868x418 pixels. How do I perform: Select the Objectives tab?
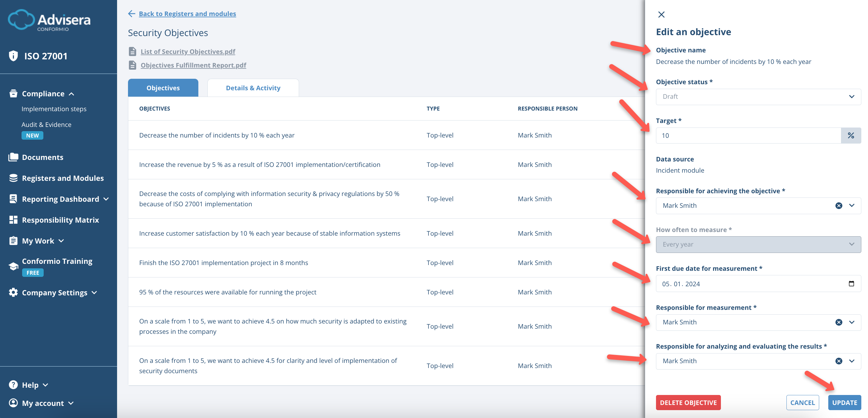pyautogui.click(x=163, y=88)
